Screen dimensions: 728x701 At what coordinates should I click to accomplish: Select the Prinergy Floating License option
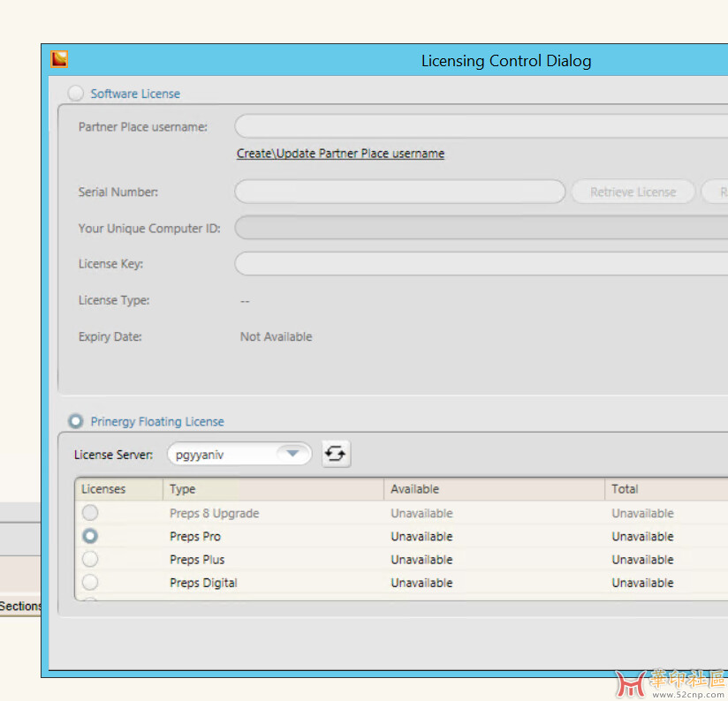click(76, 422)
